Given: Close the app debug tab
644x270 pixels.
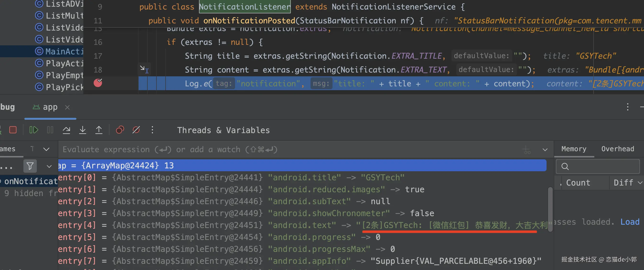Looking at the screenshot, I should click(x=67, y=107).
